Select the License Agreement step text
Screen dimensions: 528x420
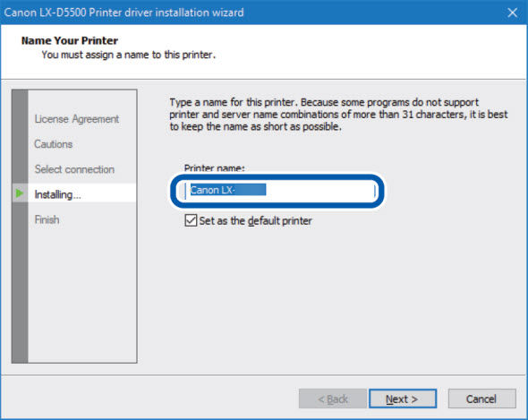(76, 119)
